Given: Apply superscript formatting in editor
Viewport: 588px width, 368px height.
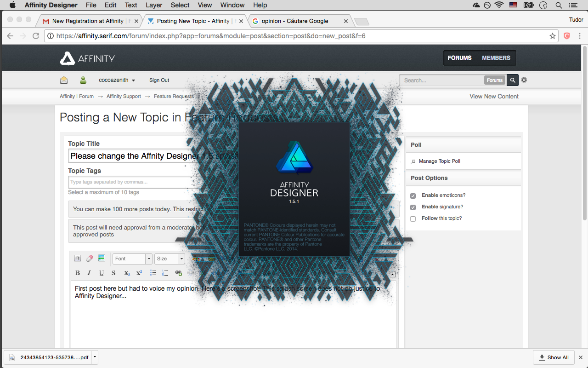Looking at the screenshot, I should [x=139, y=273].
